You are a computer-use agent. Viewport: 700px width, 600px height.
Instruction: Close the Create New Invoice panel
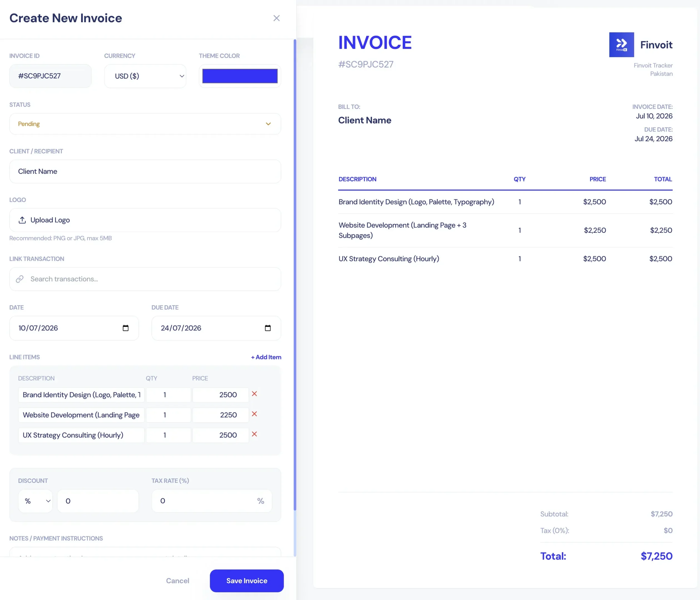pos(276,18)
